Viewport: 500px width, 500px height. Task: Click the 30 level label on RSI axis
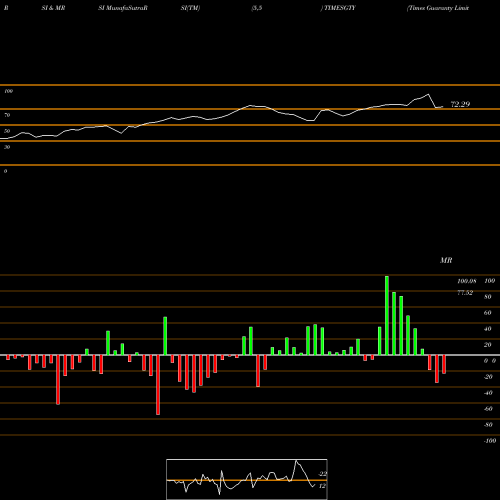point(7,147)
